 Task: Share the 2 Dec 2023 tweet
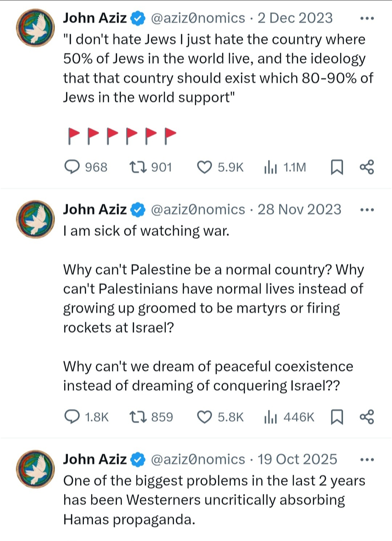[367, 167]
